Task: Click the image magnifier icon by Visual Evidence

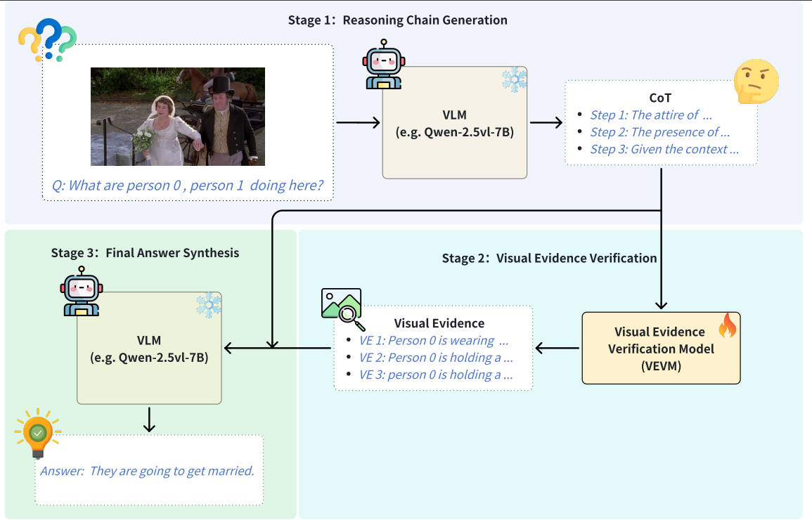Action: [342, 308]
